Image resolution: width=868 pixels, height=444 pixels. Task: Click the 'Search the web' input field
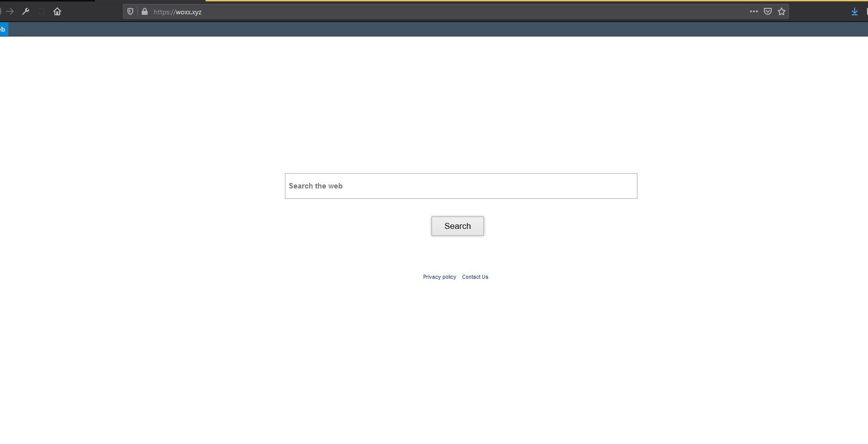point(461,186)
